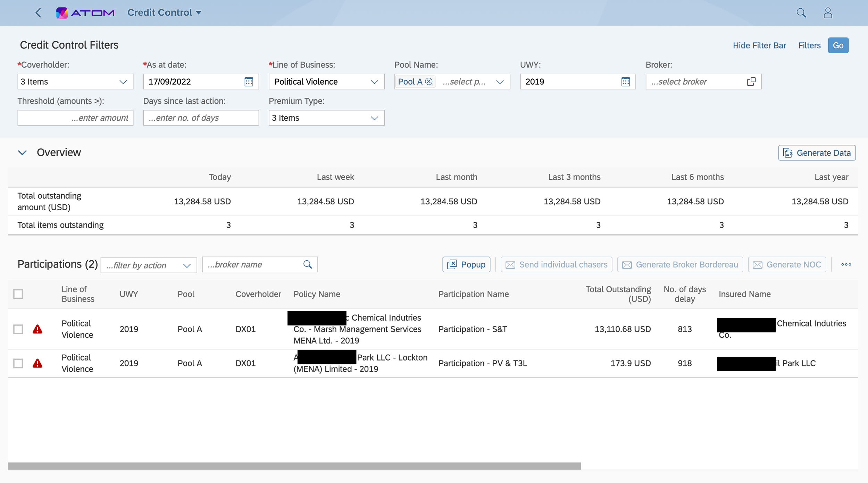Image resolution: width=868 pixels, height=483 pixels.
Task: Collapse the Overview section
Action: tap(22, 153)
